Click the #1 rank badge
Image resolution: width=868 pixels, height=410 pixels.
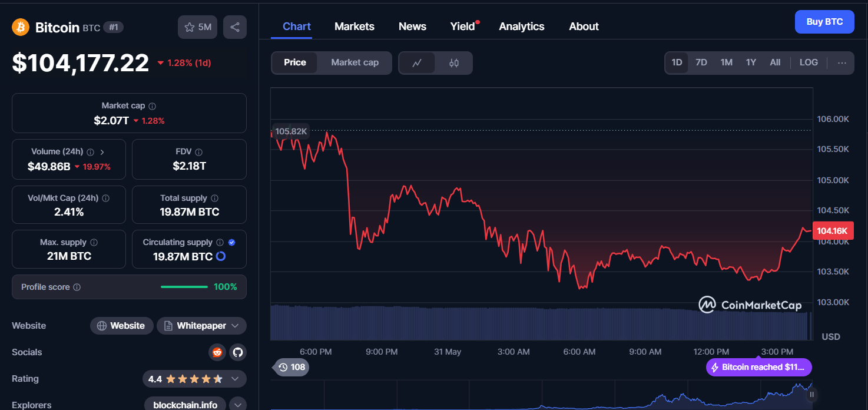pyautogui.click(x=113, y=27)
